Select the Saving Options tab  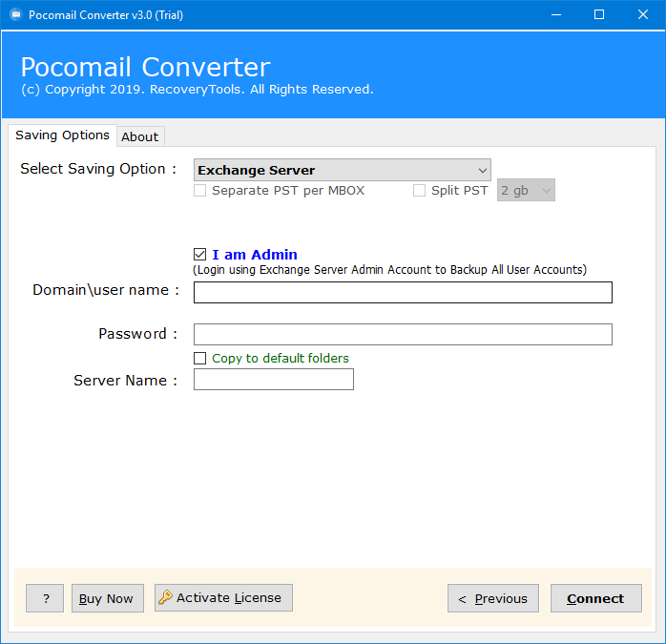coord(62,135)
